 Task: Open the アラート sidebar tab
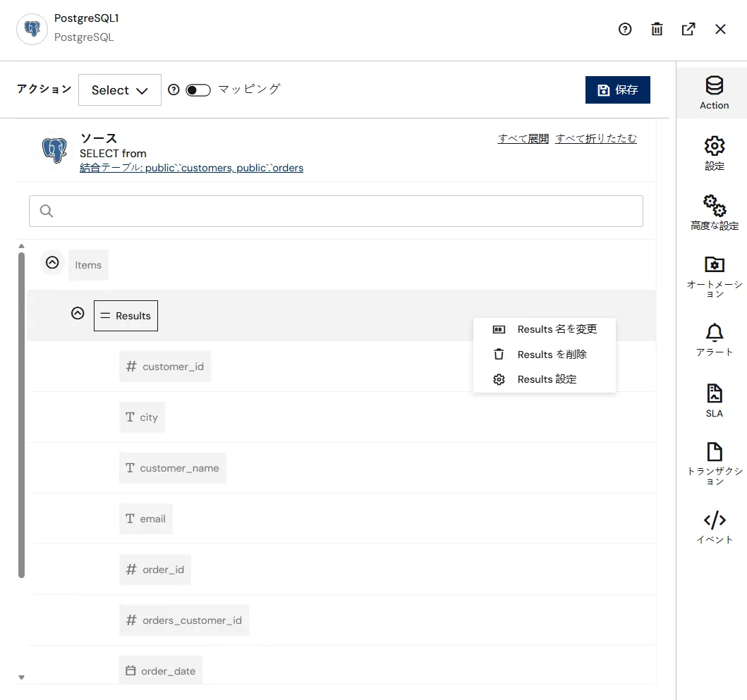click(714, 340)
